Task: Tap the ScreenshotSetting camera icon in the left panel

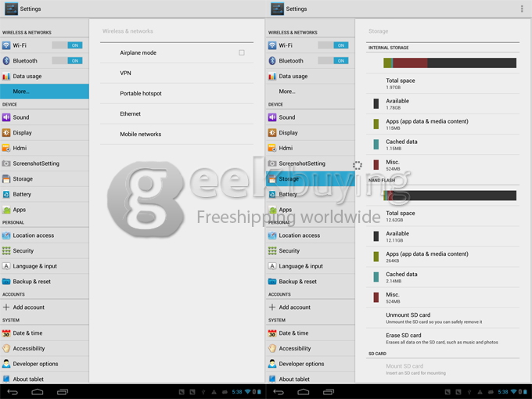Action: pos(6,164)
